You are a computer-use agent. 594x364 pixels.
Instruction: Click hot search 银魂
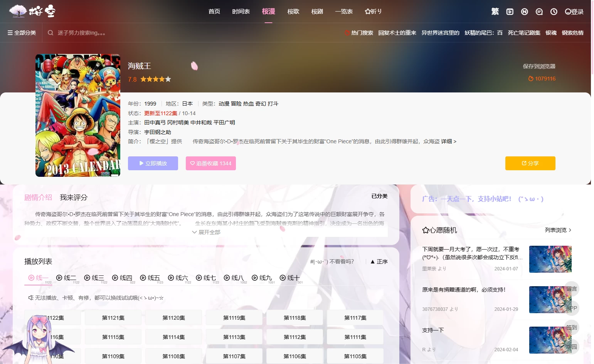551,33
